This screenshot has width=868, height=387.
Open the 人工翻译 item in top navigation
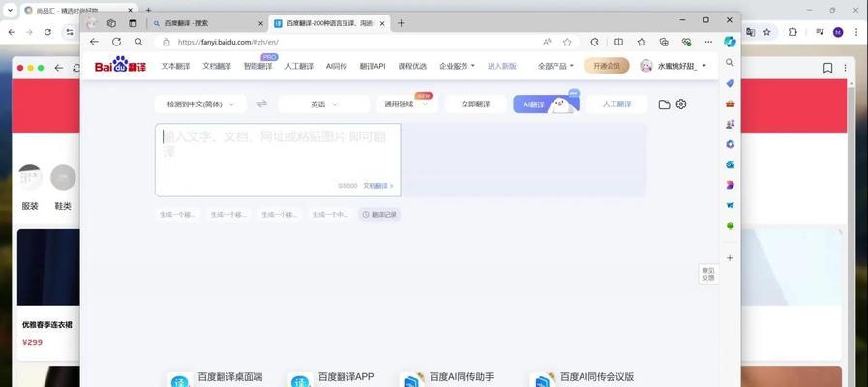point(299,66)
